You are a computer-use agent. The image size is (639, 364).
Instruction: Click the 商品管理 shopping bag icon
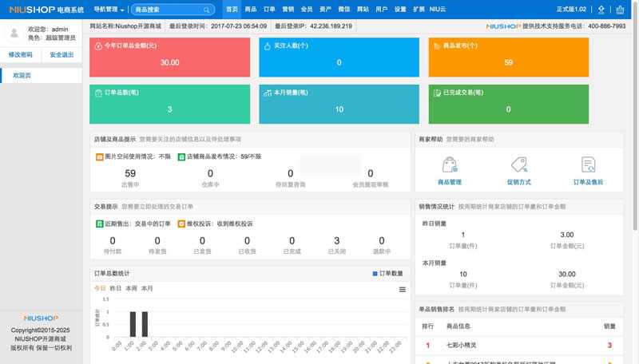[x=449, y=165]
